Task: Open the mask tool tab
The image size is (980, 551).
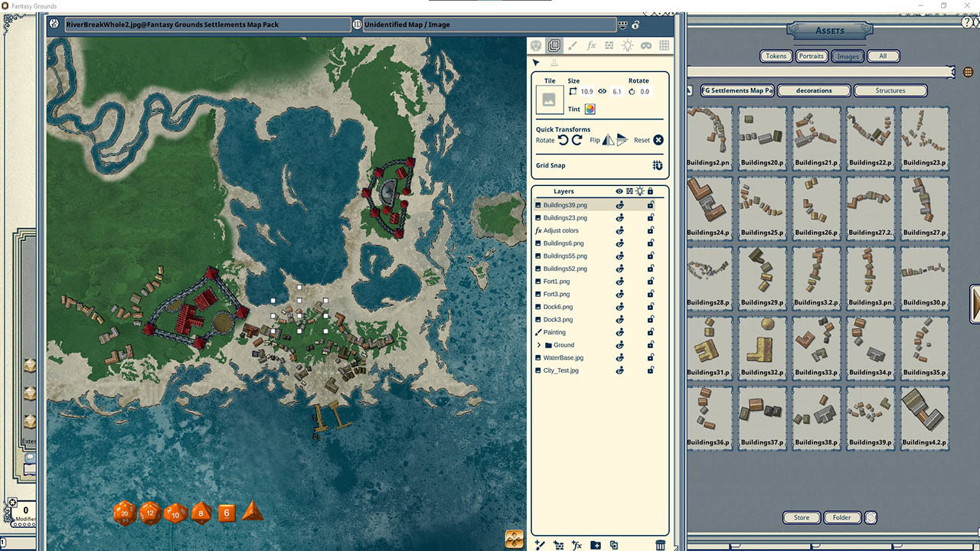Action: point(646,46)
